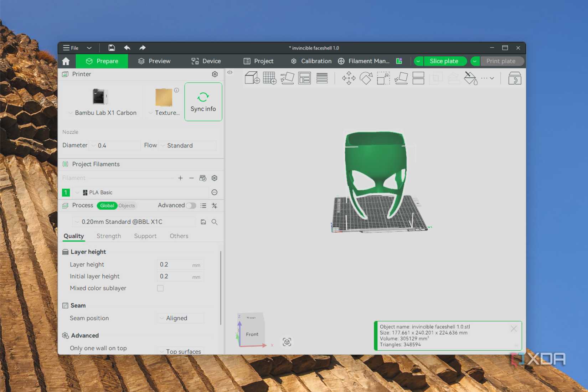Viewport: 588px width, 392px height.
Task: Select the Move tool icon
Action: (349, 78)
